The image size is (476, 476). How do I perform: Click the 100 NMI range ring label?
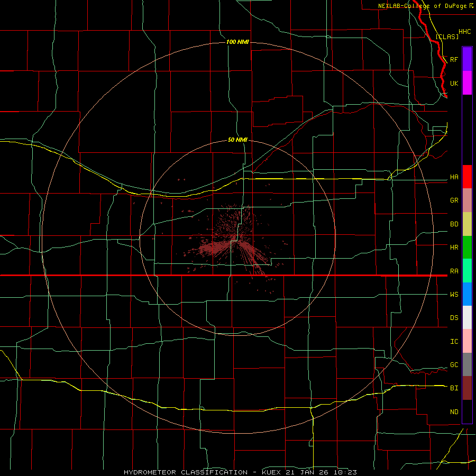(x=237, y=42)
